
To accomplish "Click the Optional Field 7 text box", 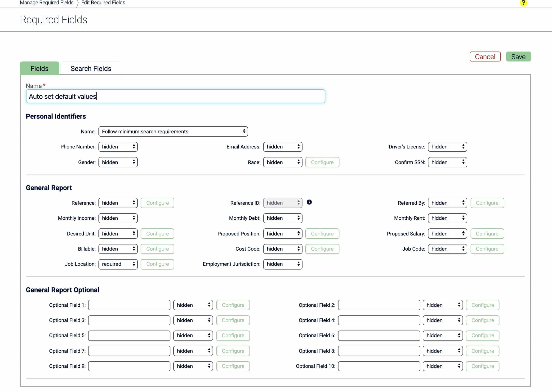I will (x=129, y=351).
